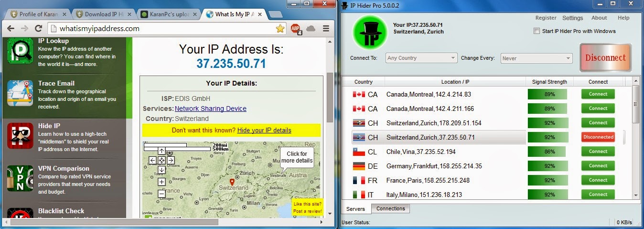Screen dimensions: 644x229
Task: Click the IP Lookup sidebar icon
Action: 20,50
